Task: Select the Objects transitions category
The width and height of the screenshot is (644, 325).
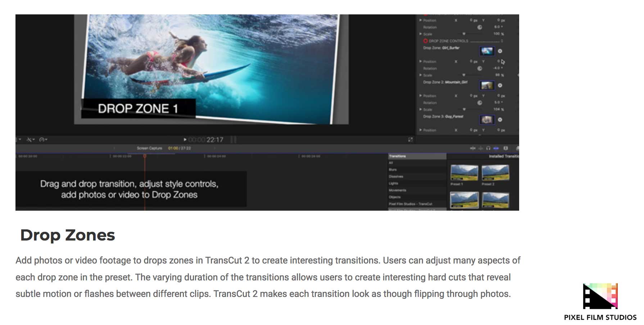Action: (x=417, y=197)
